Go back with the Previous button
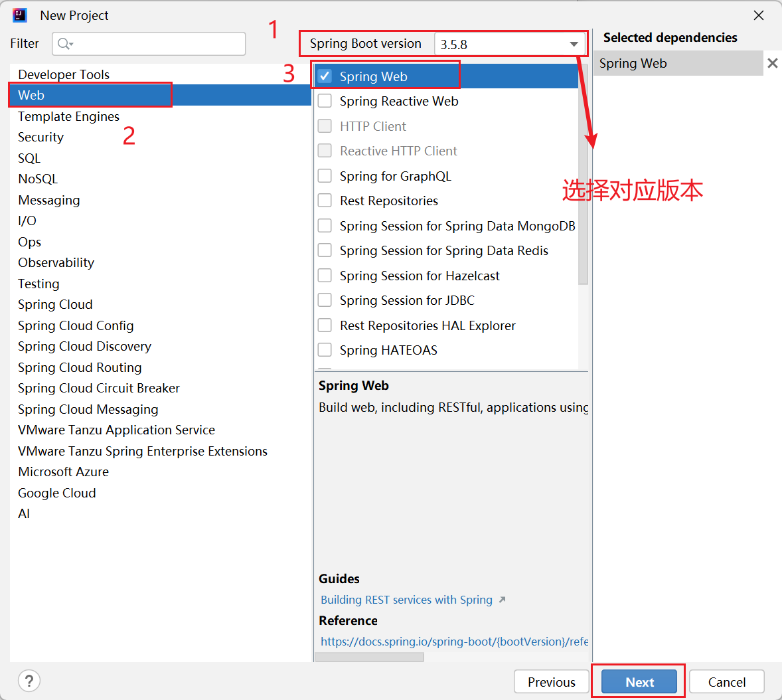782x700 pixels. [x=552, y=681]
